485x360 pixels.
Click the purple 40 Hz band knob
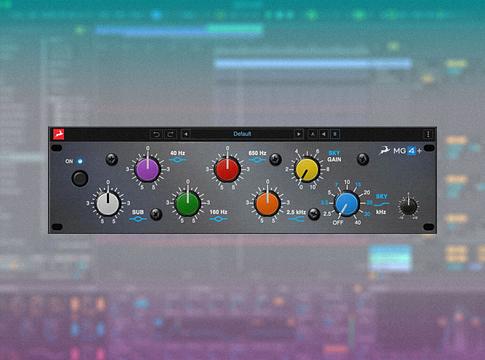[x=148, y=169]
